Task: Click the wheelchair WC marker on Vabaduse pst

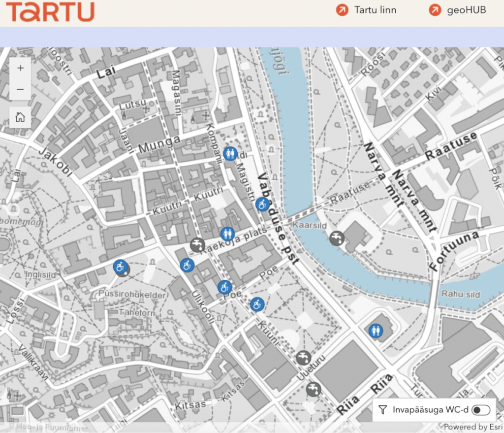Action: pos(262,204)
